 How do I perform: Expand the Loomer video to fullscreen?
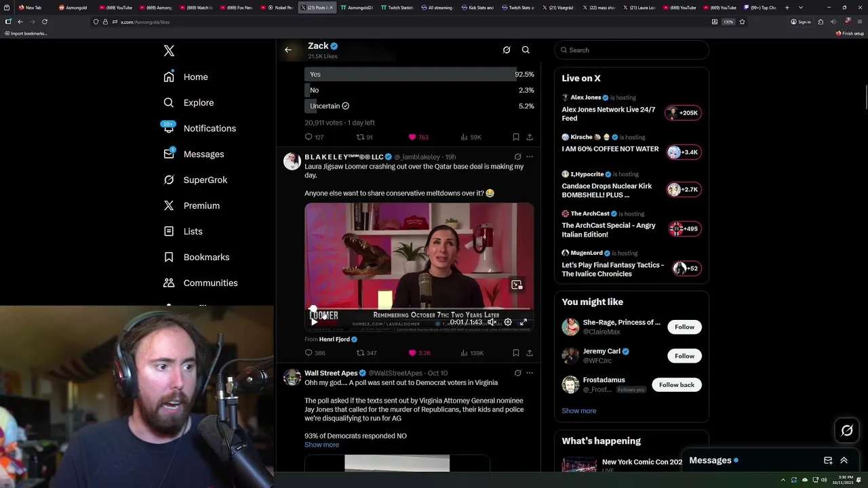(523, 323)
